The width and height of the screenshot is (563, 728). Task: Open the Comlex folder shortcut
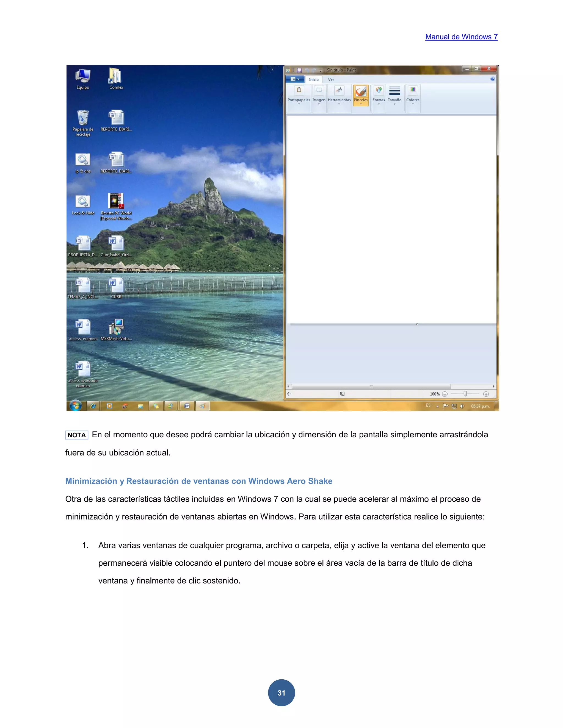[x=116, y=79]
